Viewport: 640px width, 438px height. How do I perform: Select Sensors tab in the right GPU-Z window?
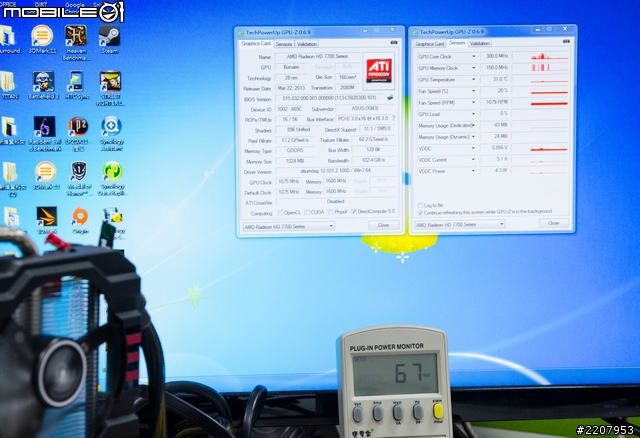[457, 42]
